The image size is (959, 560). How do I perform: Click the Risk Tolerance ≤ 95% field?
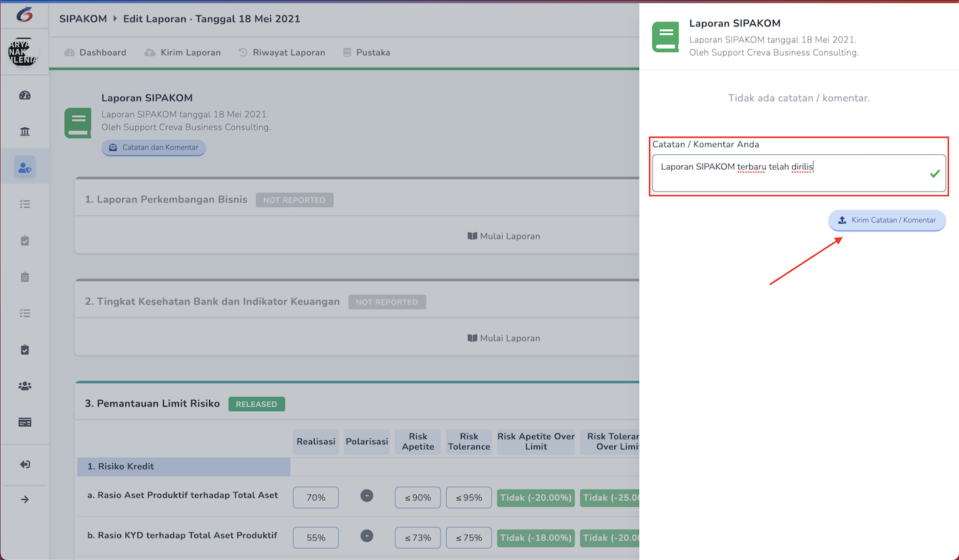(469, 498)
